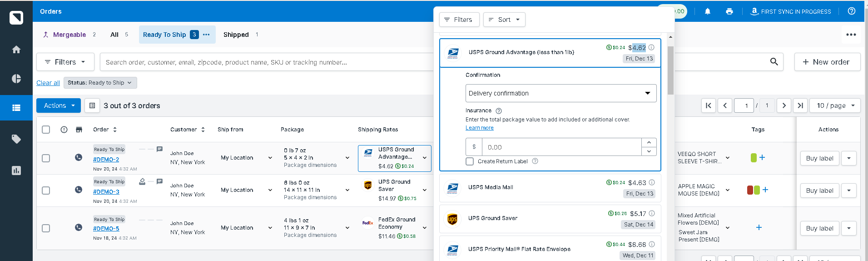Open My Location dropdown for #DEMO-5
The image size is (868, 261).
point(270,228)
